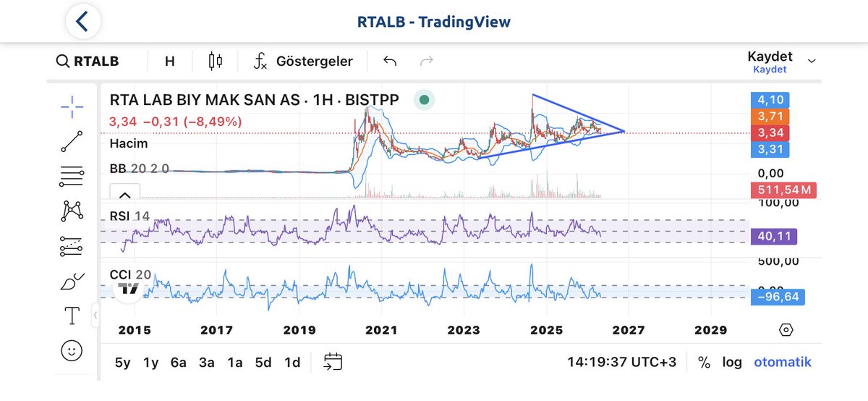Set range to 5y
The image size is (868, 401).
coord(123,363)
